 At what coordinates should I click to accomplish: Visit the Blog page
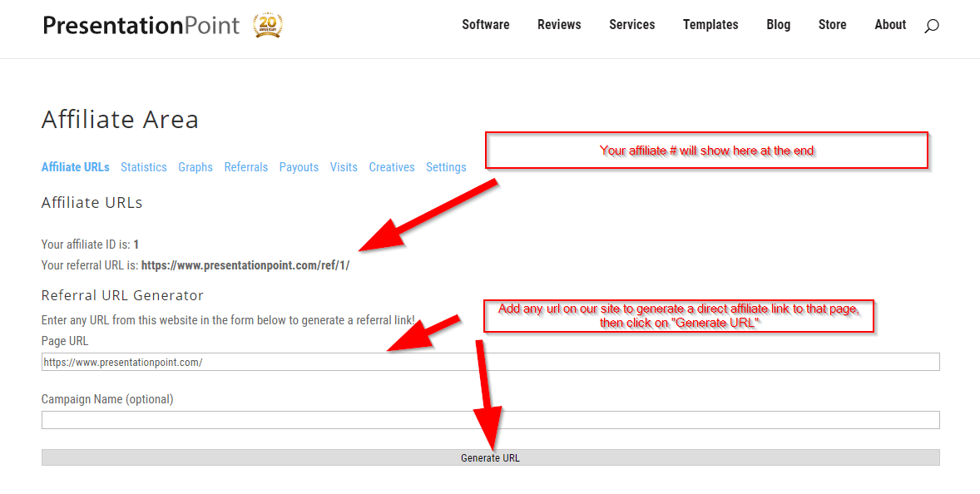(778, 25)
